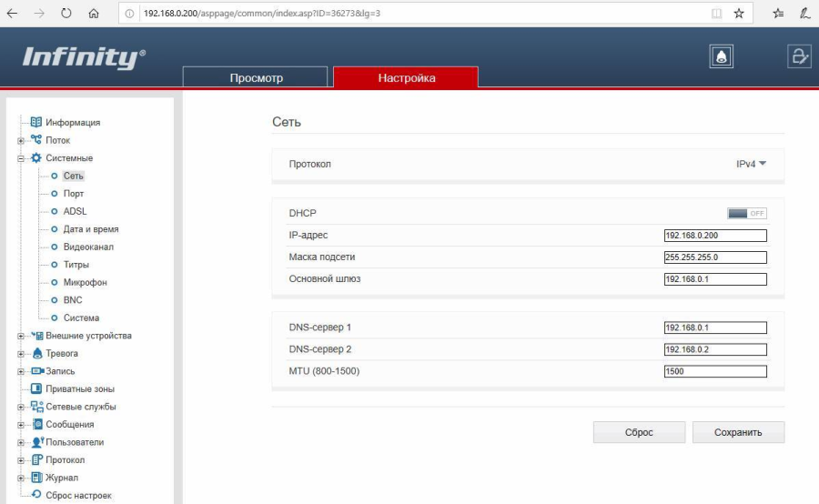Click the Основной шлюз input field
Image resolution: width=819 pixels, height=504 pixels.
point(715,279)
